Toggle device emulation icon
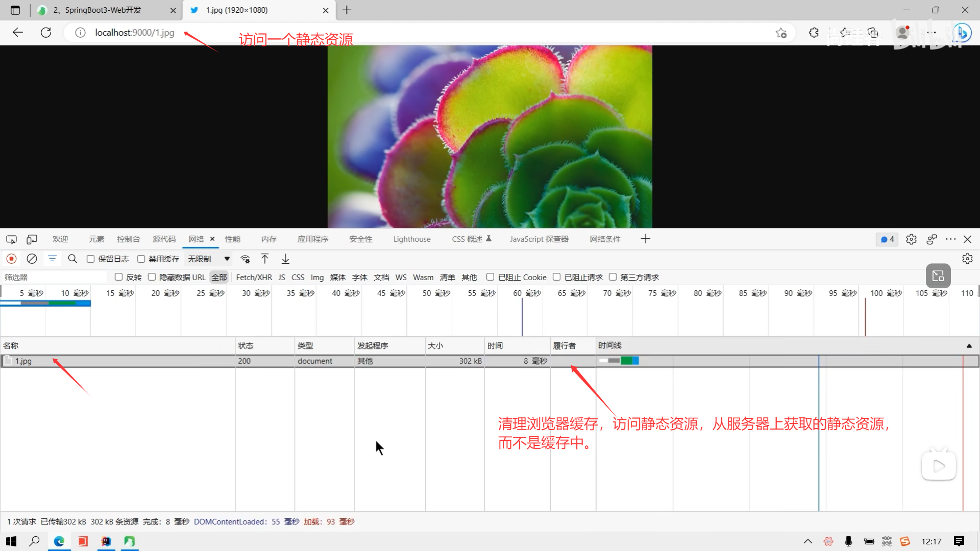 [x=32, y=239]
